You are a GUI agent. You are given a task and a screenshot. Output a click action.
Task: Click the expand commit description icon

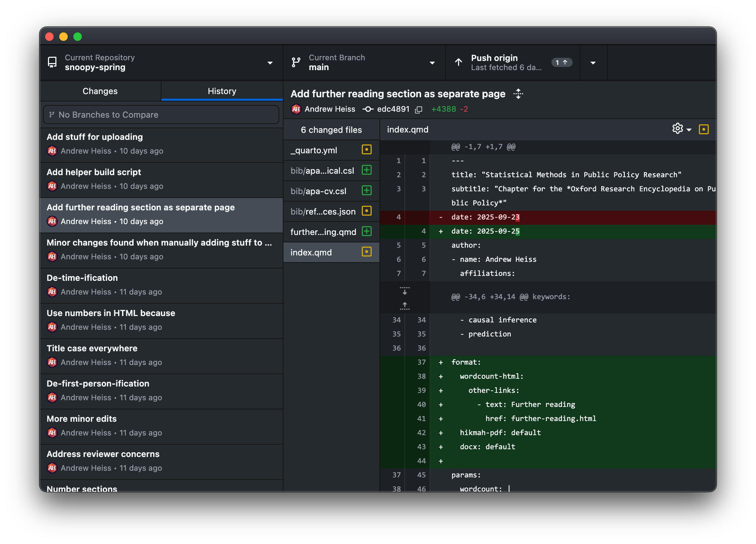518,94
